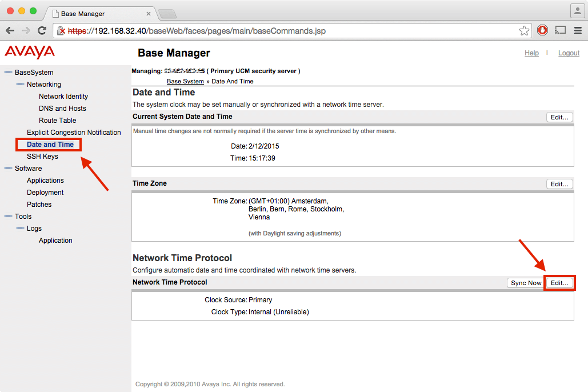Click the insecure certificate warning icon

coord(61,31)
